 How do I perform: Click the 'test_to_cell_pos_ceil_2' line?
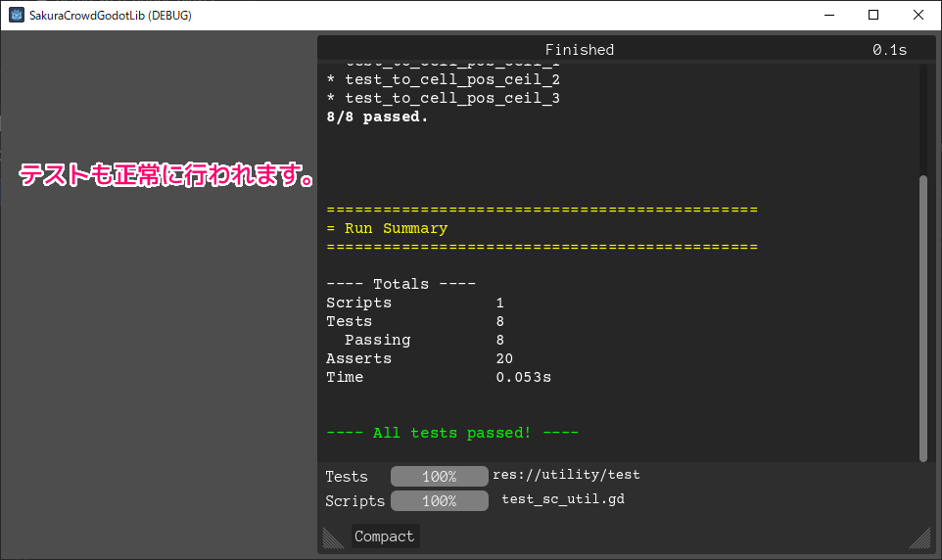click(443, 80)
